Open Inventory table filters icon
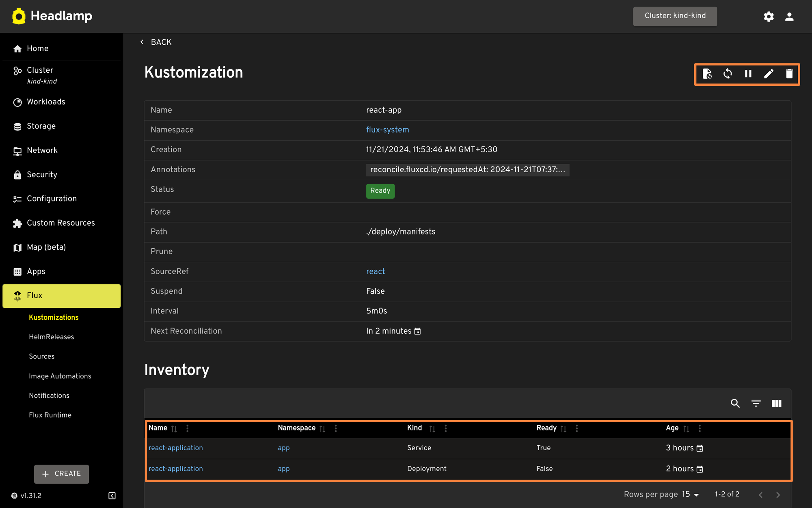This screenshot has height=508, width=812. [x=756, y=404]
